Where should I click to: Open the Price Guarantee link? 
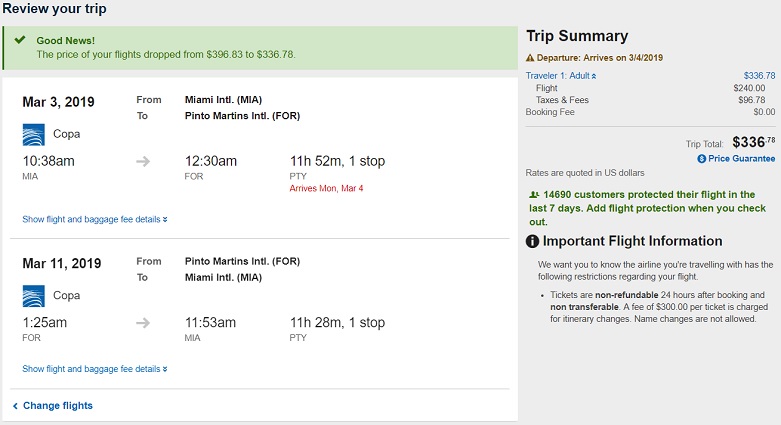(x=742, y=158)
